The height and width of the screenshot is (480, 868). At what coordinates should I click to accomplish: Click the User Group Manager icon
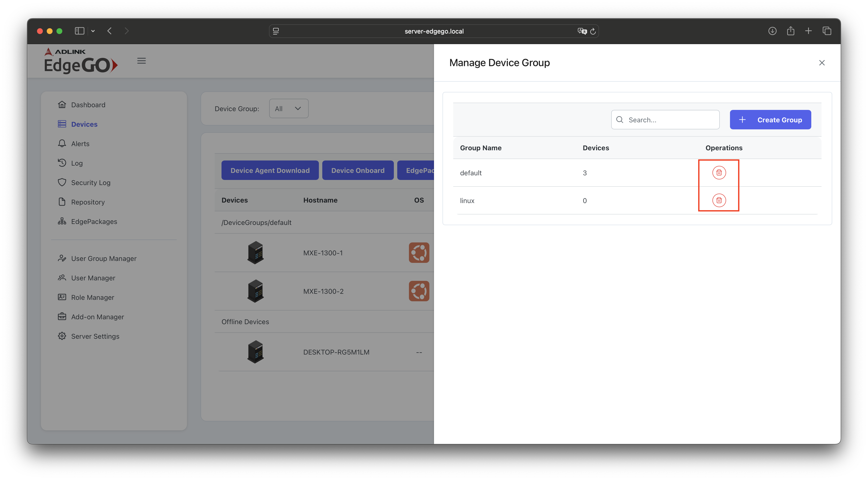(62, 258)
